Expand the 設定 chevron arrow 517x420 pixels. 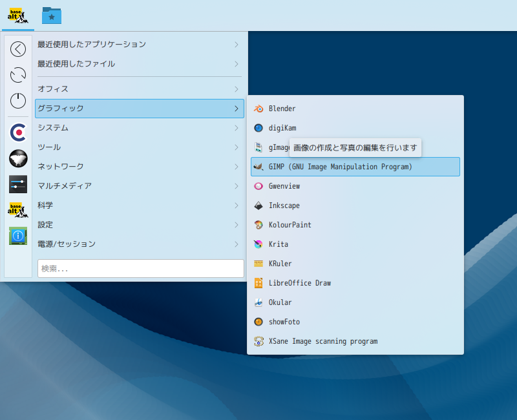point(237,225)
